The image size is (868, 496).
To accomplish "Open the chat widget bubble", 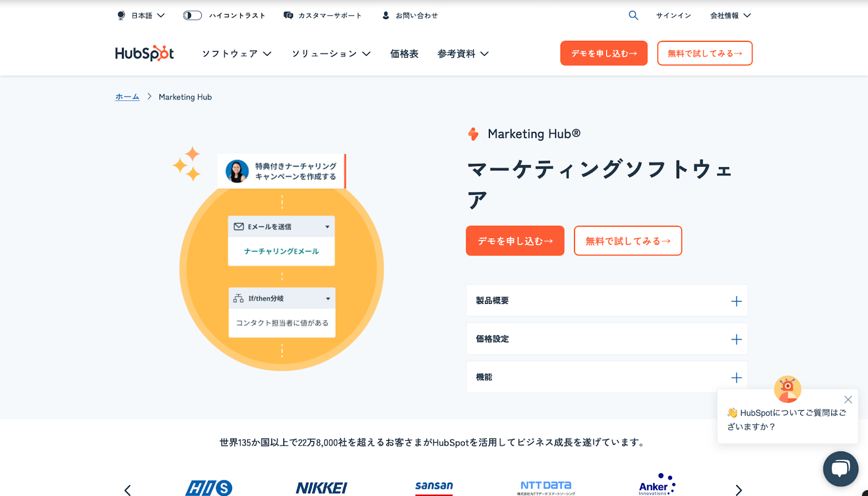I will [x=840, y=469].
